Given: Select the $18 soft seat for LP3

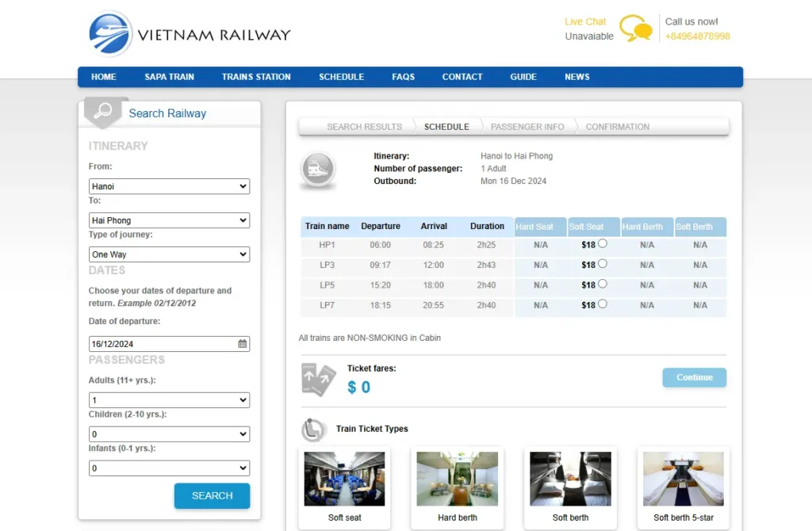Looking at the screenshot, I should [603, 263].
